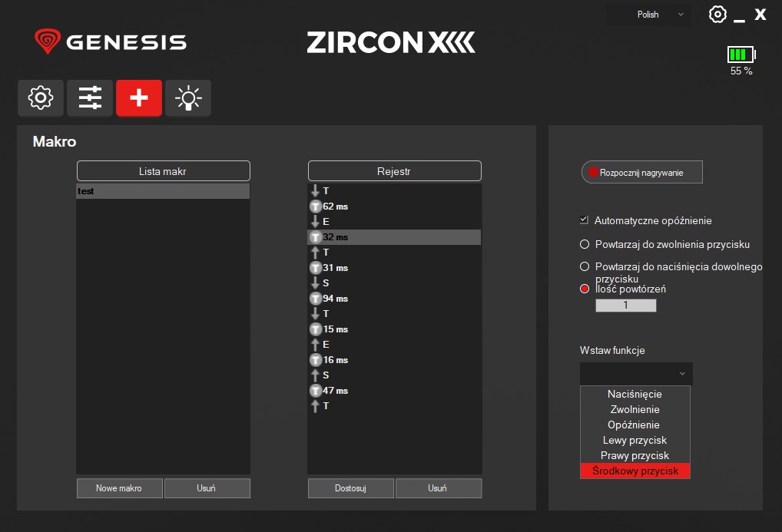The width and height of the screenshot is (782, 532).
Task: Open the gear settings tab
Action: pyautogui.click(x=41, y=98)
